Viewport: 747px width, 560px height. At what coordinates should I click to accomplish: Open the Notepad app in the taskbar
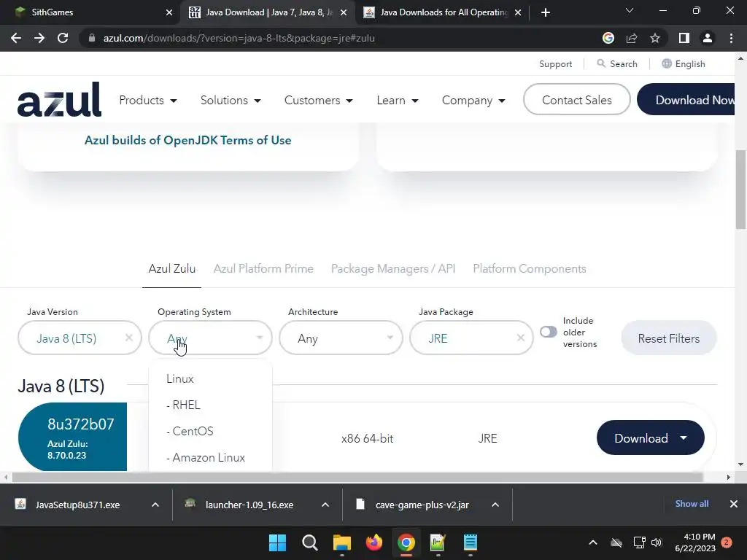[x=471, y=542]
